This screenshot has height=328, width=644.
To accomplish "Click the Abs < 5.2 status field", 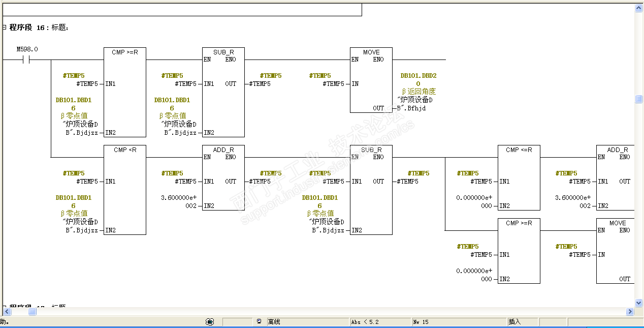I will tap(380, 322).
